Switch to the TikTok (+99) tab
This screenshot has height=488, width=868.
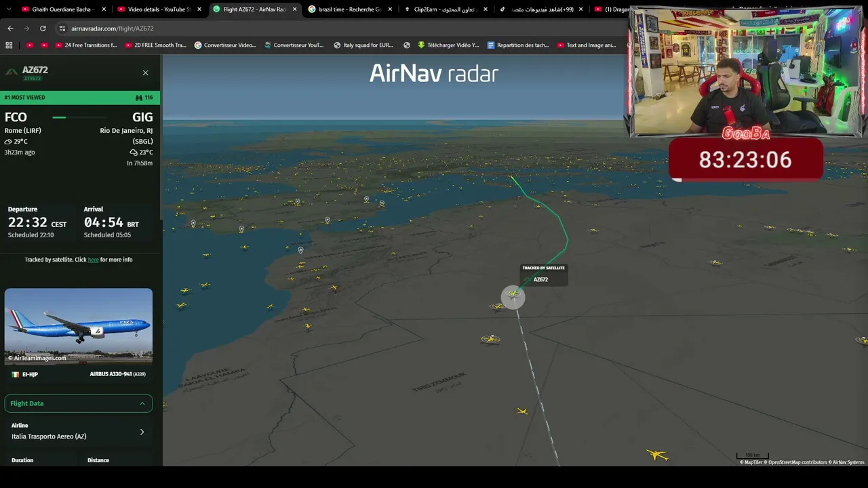click(x=541, y=9)
